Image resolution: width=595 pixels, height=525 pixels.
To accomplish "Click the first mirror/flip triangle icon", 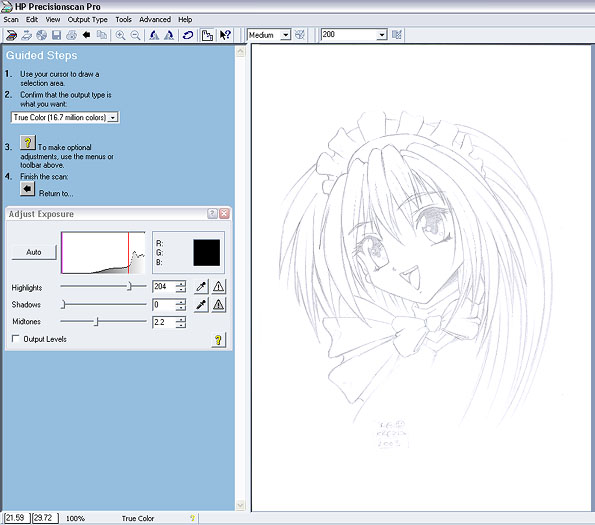I will [x=154, y=35].
